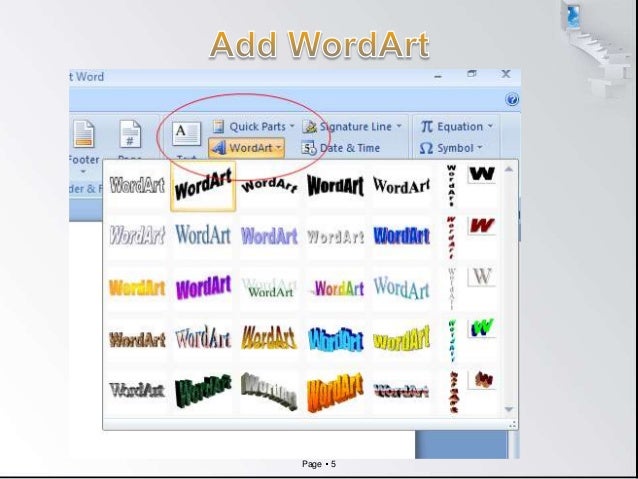
Task: Choose solid purple slanted WordArt style
Action: (203, 288)
